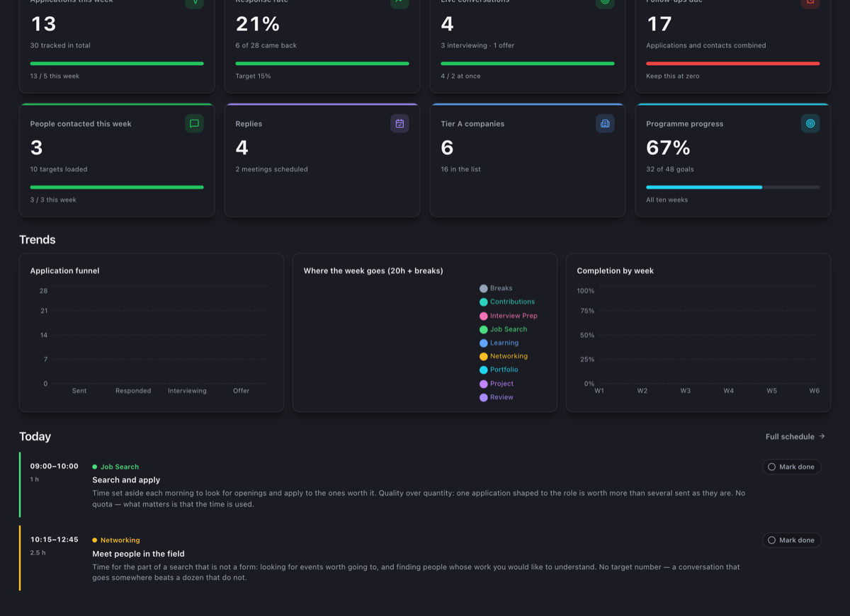This screenshot has height=616, width=850.
Task: Click the 09:00–10:00 time slot
Action: tap(54, 467)
